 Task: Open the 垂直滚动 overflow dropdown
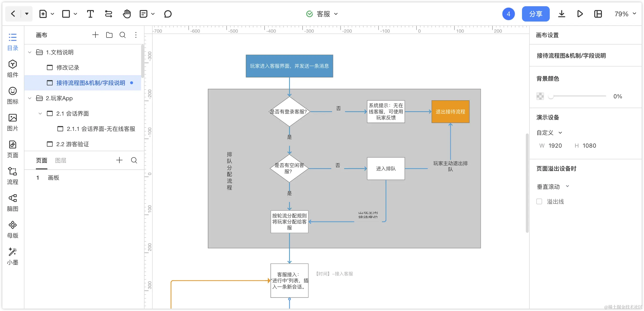coord(553,187)
